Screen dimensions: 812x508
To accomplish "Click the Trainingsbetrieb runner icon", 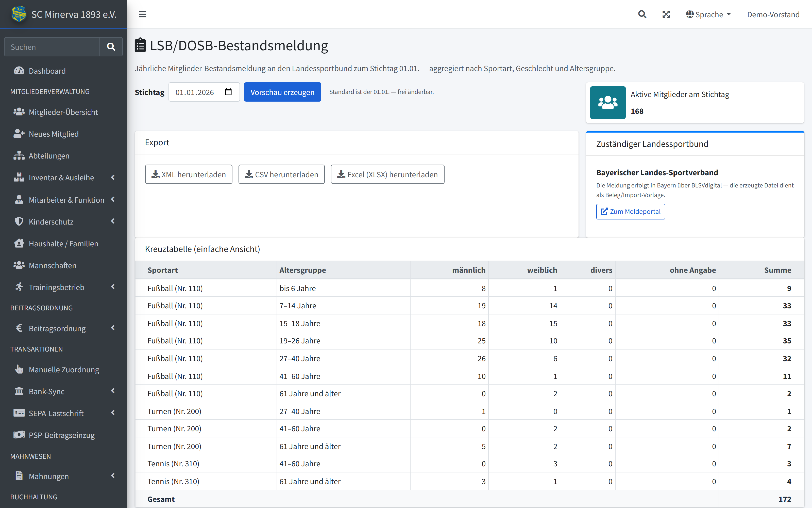I will (19, 287).
